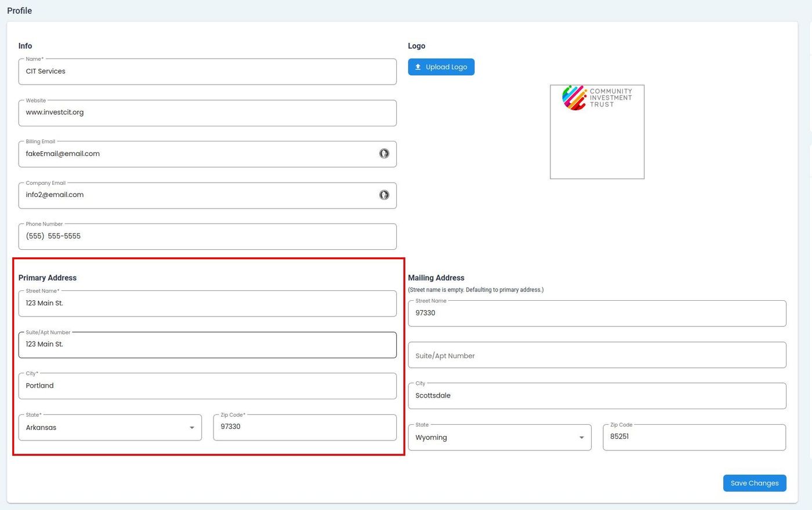Edit the Phone Number field
812x510 pixels.
207,236
